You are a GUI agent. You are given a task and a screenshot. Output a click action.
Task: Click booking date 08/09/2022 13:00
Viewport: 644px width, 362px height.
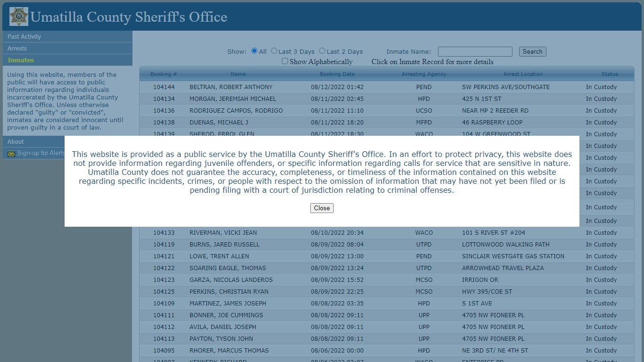tap(337, 256)
